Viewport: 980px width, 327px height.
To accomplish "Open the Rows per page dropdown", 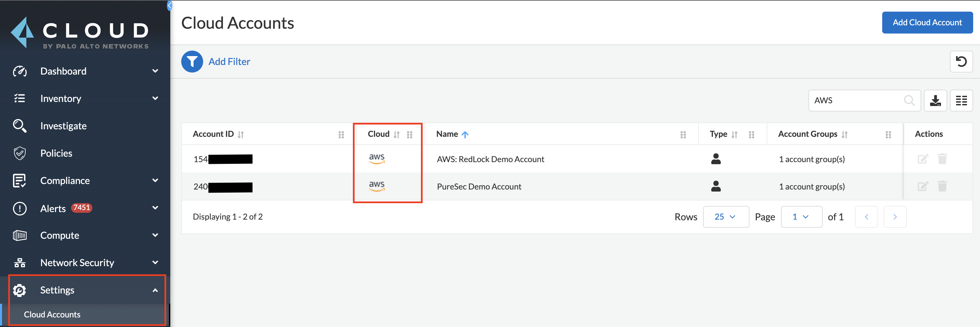I will (726, 217).
